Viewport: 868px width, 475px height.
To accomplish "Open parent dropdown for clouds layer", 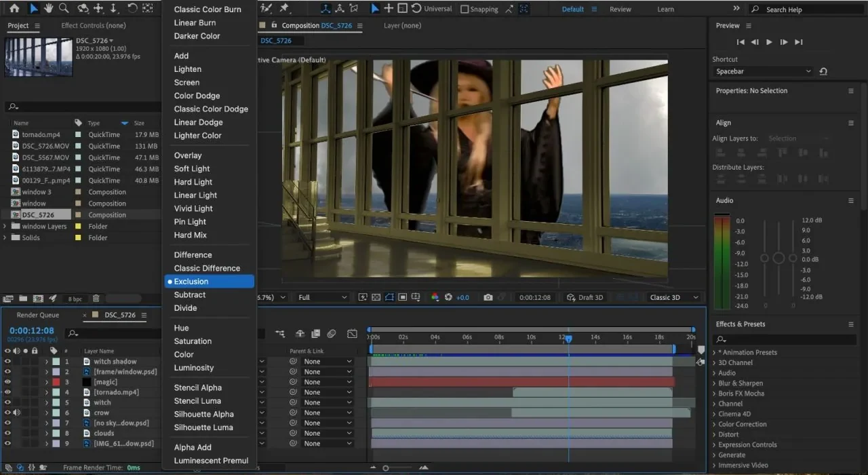I will (x=328, y=434).
